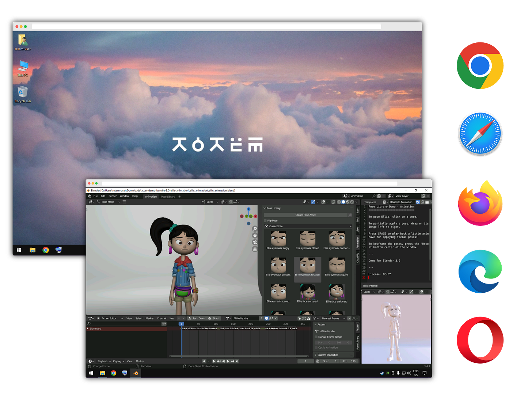This screenshot has height=399, width=532.
Task: Toggle only-show-selected arrow in Action Editor
Action: (x=300, y=318)
